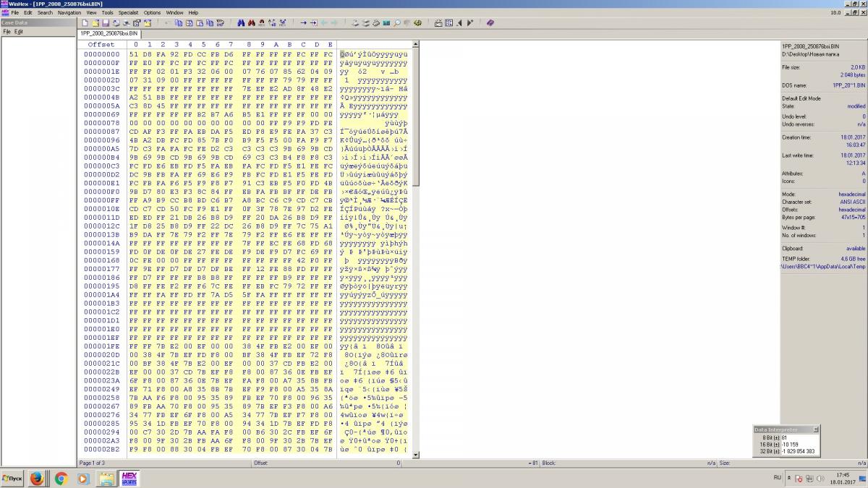The image size is (868, 488).
Task: Select the 1PP_2008_250876bsi.BIN file tab
Action: 109,33
